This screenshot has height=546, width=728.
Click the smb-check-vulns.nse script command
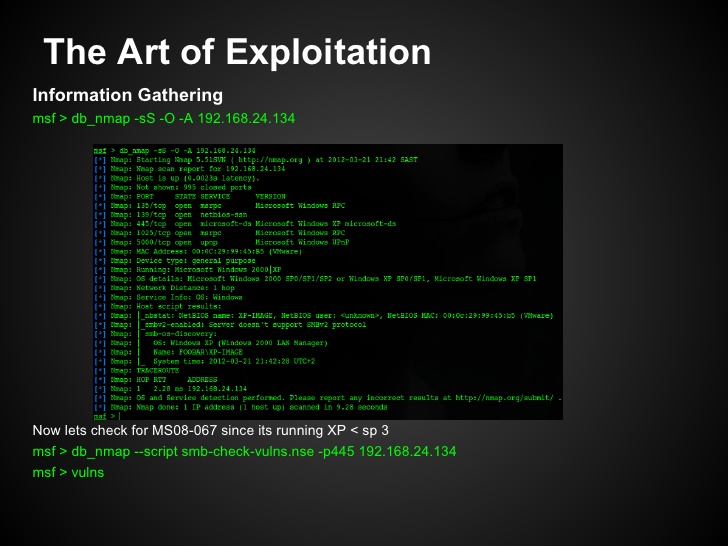pyautogui.click(x=245, y=451)
